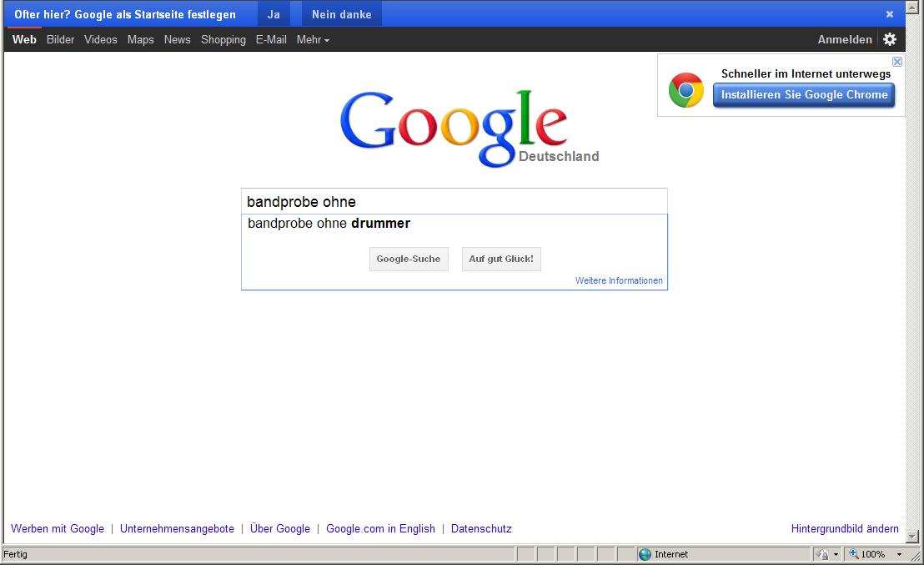
Task: Open the News section
Action: (178, 39)
